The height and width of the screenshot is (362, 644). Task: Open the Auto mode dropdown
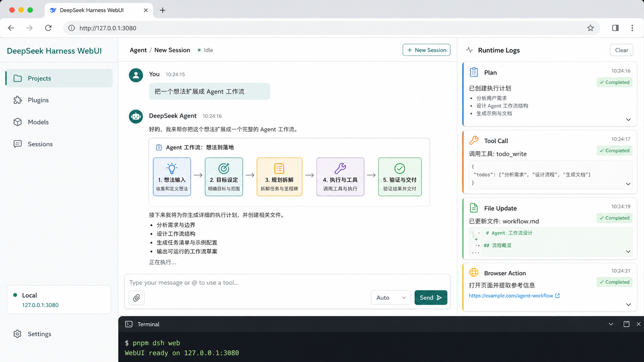tap(391, 297)
